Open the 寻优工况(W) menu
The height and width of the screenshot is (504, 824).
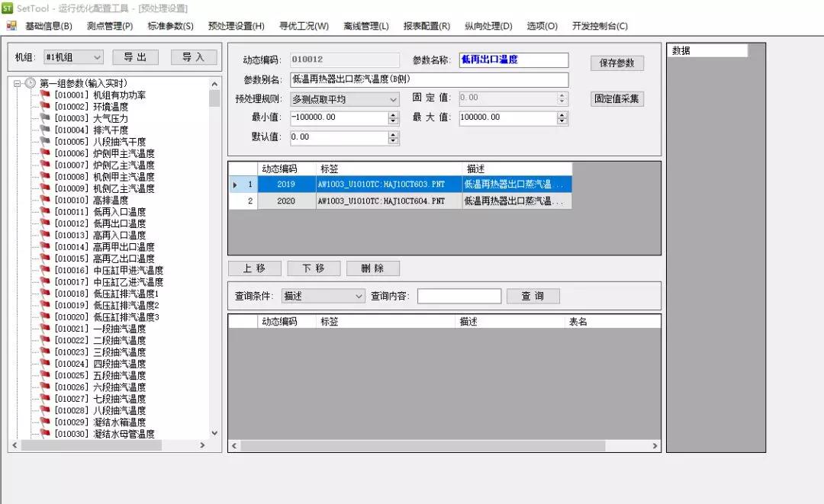pos(304,26)
